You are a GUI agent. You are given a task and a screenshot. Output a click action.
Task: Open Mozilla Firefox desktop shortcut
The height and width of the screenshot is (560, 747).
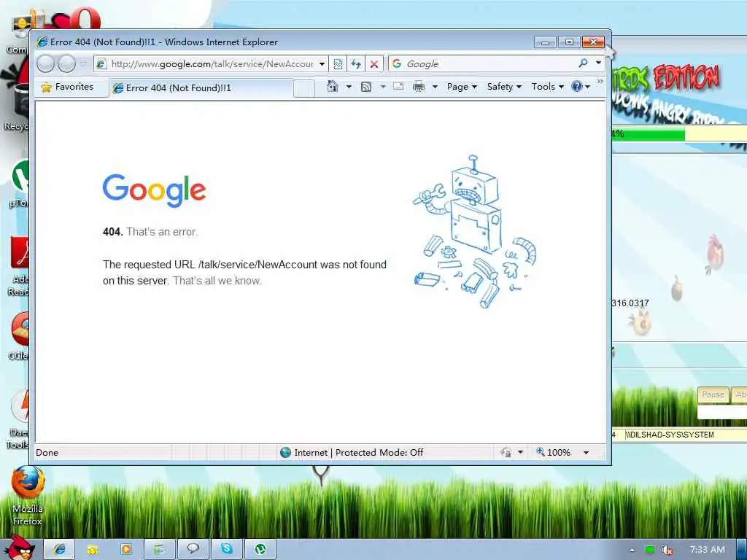(28, 495)
